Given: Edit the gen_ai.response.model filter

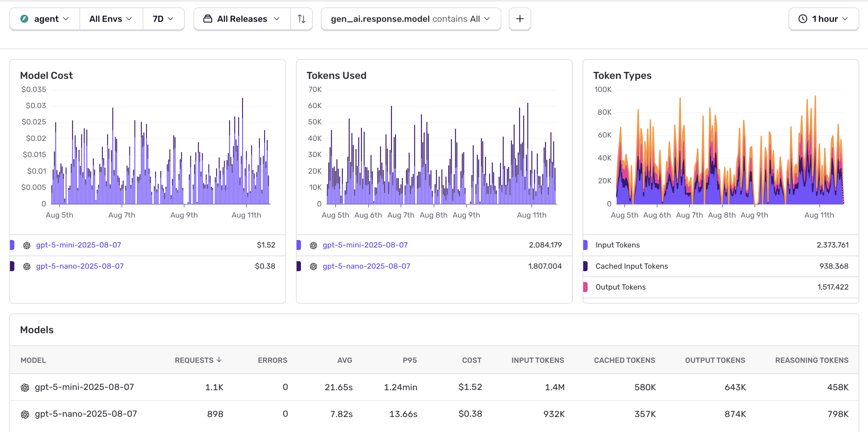Looking at the screenshot, I should pos(411,19).
